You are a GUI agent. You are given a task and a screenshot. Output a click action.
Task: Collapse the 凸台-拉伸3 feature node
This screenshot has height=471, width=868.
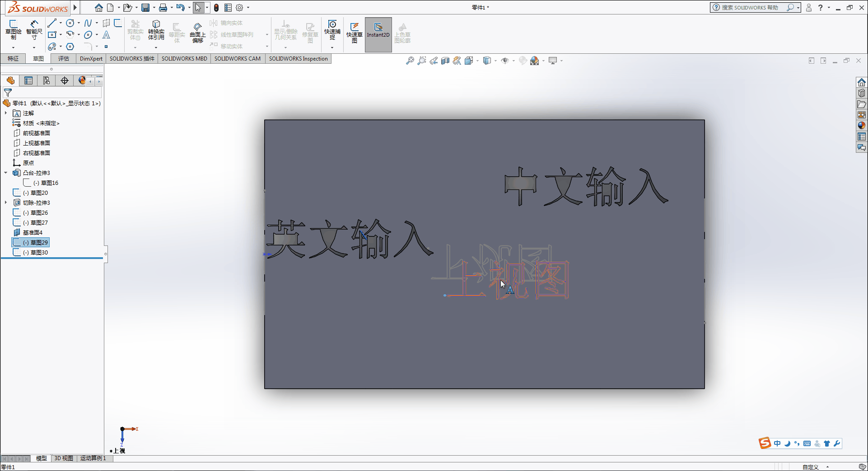tap(5, 173)
